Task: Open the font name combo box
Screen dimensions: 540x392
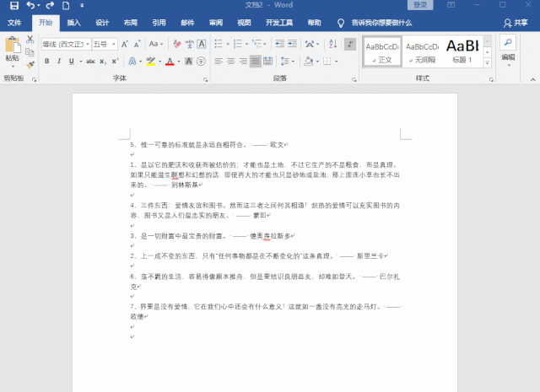Action: pos(66,44)
